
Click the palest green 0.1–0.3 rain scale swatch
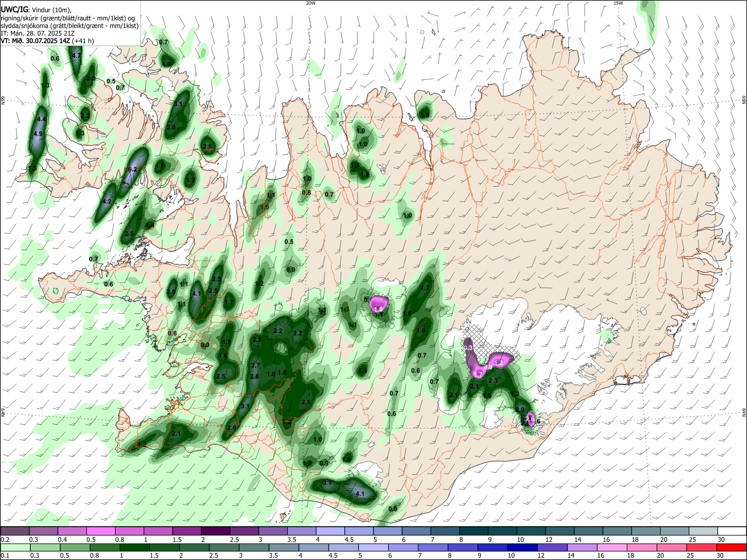[15, 547]
